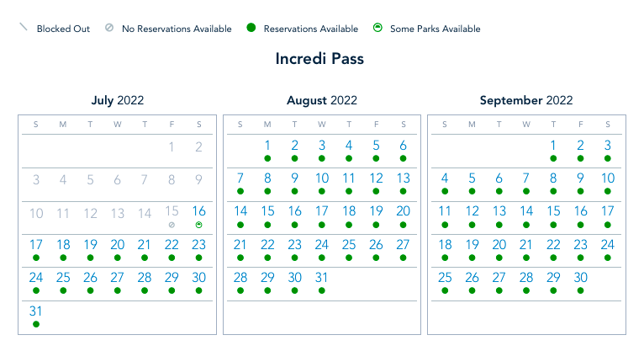Click the green dot under September 30
This screenshot has width=644, height=351.
point(580,290)
